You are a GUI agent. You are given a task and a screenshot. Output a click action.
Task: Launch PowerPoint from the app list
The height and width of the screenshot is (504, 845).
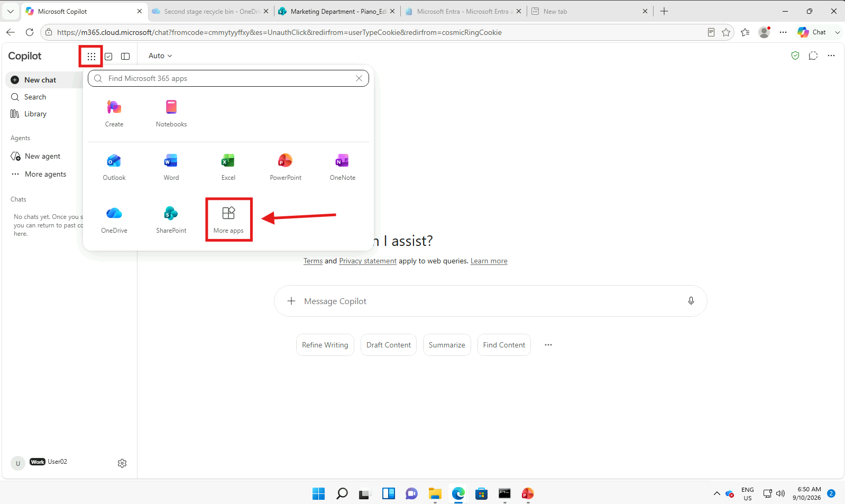pyautogui.click(x=286, y=167)
